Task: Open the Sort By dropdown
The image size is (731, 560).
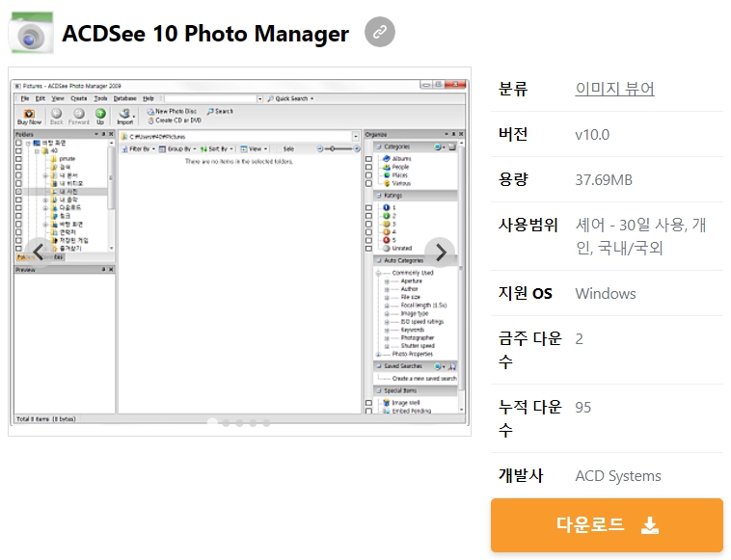Action: [216, 149]
